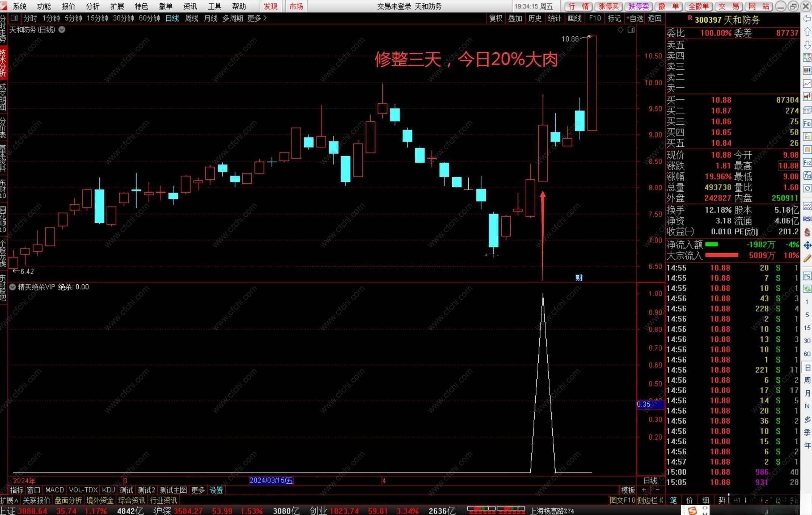Screen dimensions: 812x515
Task: Toggle the chart layout icon at chart top-right
Action: coord(631,29)
